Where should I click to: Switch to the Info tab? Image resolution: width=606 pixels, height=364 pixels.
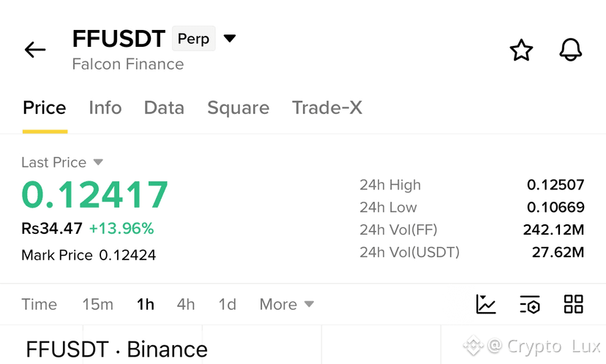[105, 107]
